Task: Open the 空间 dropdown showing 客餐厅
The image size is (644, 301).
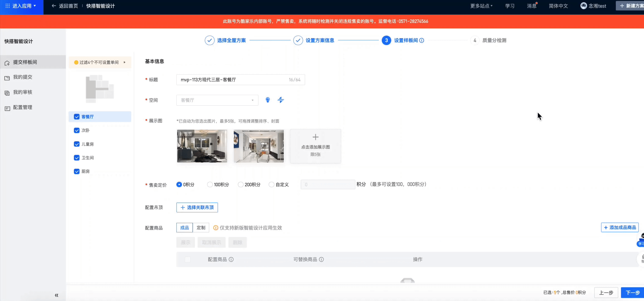Action: tap(217, 100)
